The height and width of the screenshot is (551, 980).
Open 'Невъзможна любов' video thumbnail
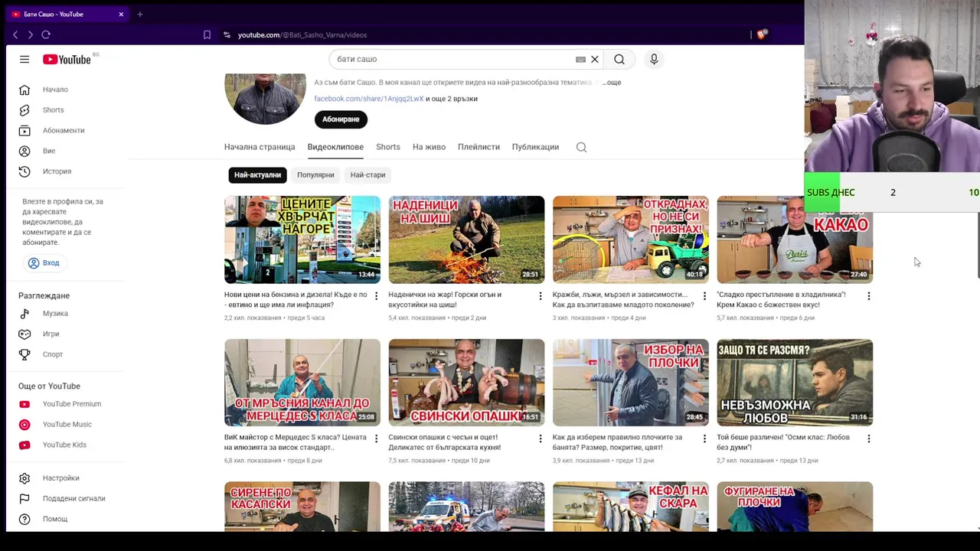795,383
